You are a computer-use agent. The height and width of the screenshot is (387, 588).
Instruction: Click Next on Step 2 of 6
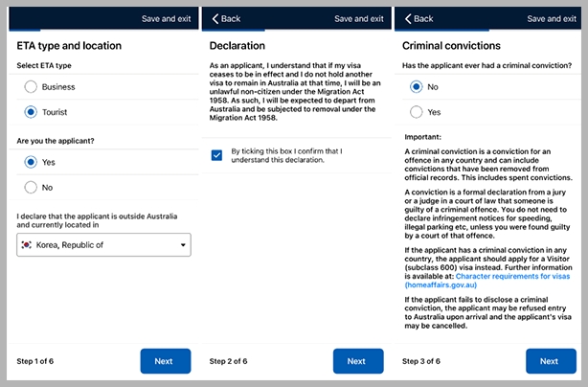click(358, 361)
